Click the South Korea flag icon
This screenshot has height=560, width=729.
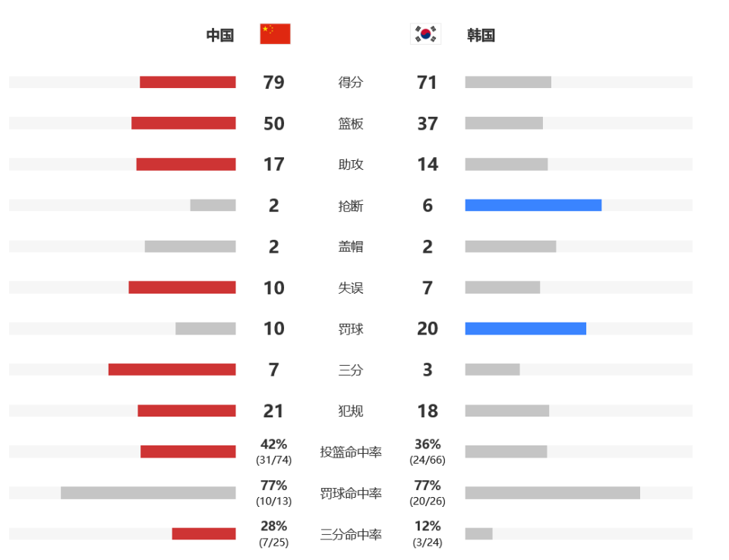point(425,34)
